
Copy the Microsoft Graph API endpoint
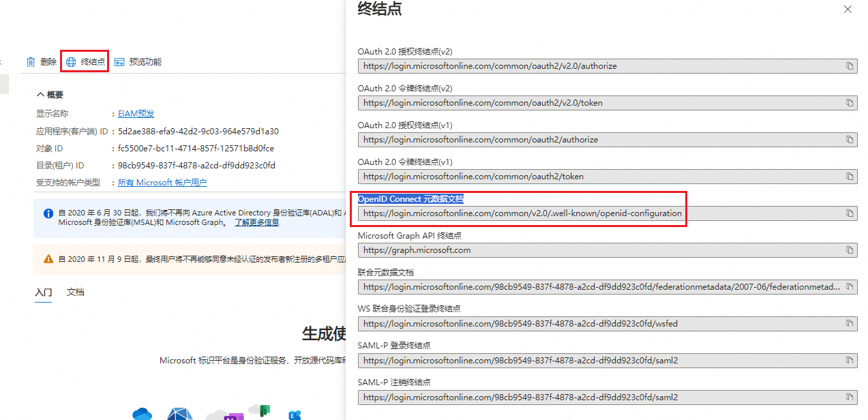coord(850,250)
